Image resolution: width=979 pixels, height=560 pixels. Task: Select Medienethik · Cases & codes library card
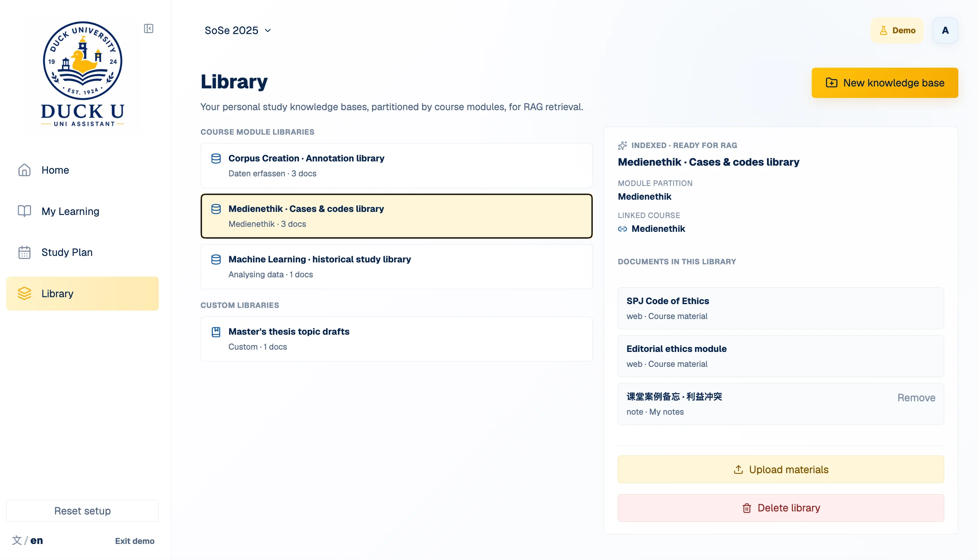(x=396, y=216)
